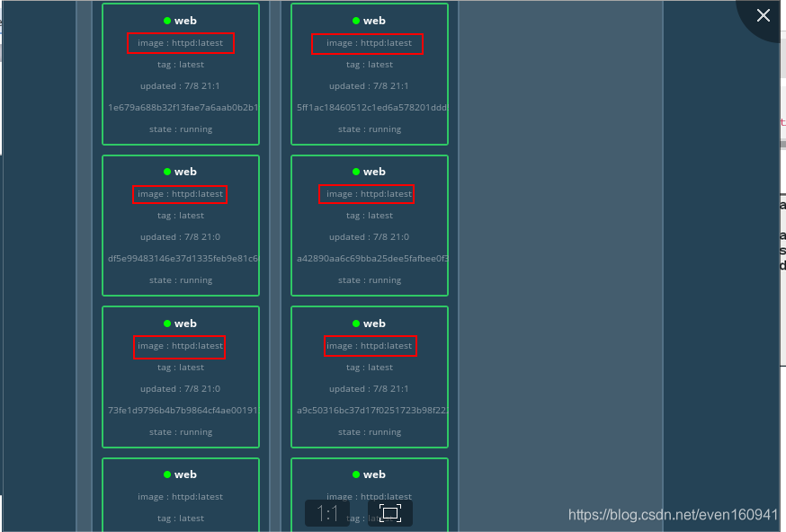Click green status dot in the 73fe1d9796b4 card
The height and width of the screenshot is (532, 786).
[x=167, y=324]
